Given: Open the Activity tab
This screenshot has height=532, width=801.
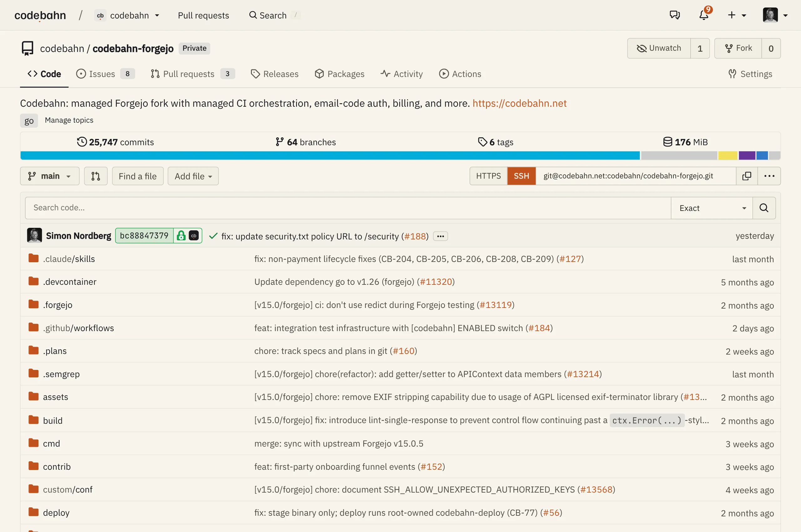Looking at the screenshot, I should [x=402, y=74].
